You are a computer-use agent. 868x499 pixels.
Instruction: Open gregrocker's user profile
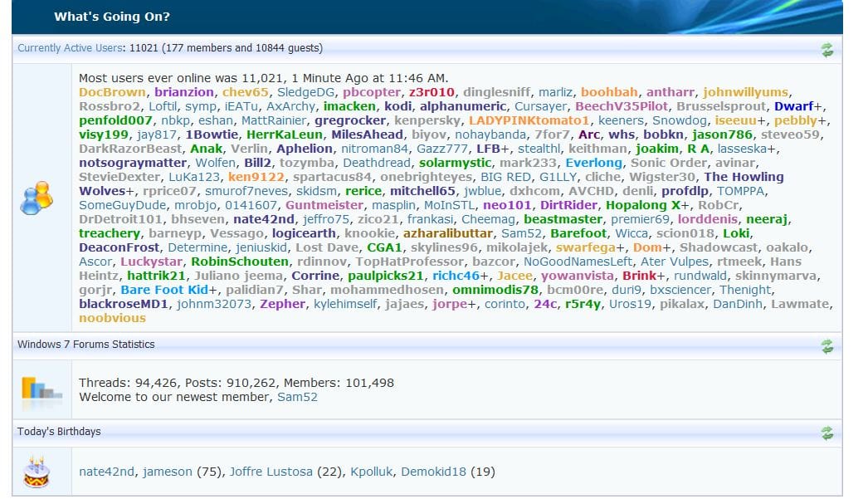pos(350,120)
